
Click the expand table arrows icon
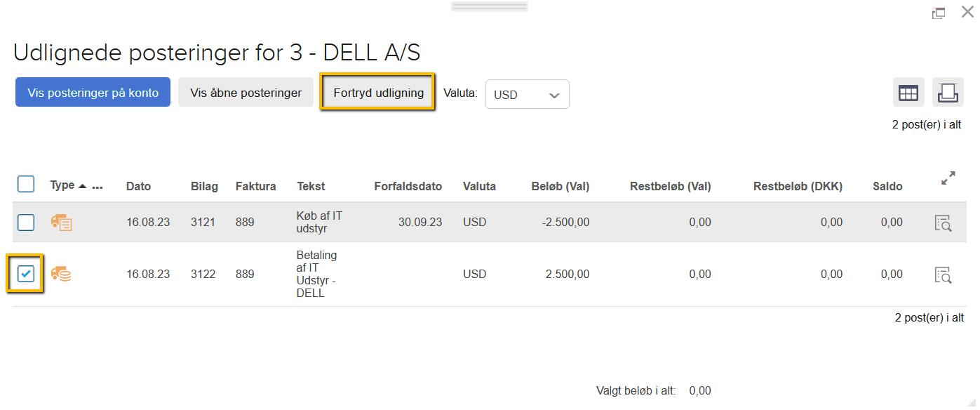point(948,178)
